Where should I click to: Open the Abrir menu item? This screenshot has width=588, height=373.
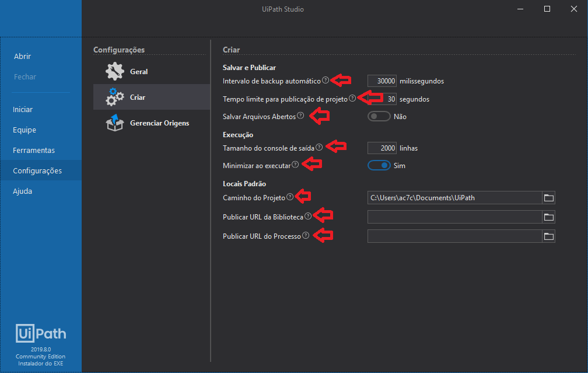23,56
